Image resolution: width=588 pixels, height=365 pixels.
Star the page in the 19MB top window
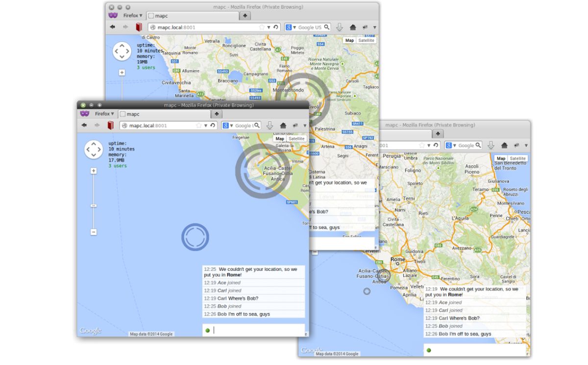[262, 27]
